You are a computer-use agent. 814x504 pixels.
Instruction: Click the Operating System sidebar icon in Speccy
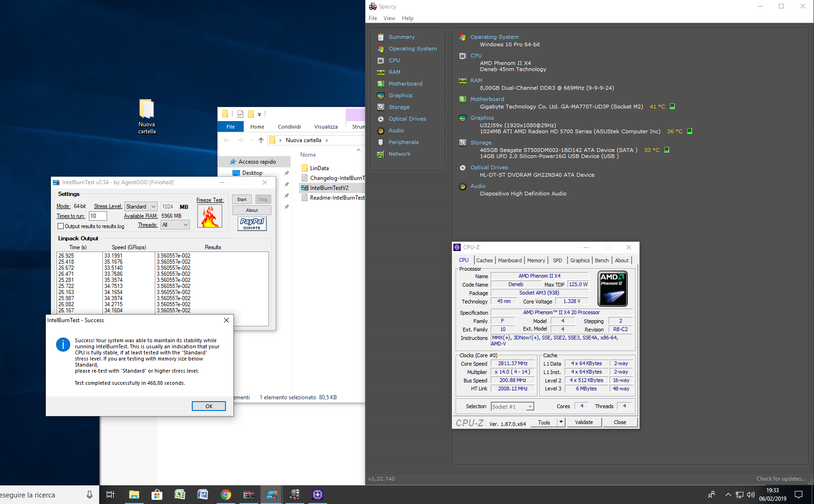tap(381, 49)
